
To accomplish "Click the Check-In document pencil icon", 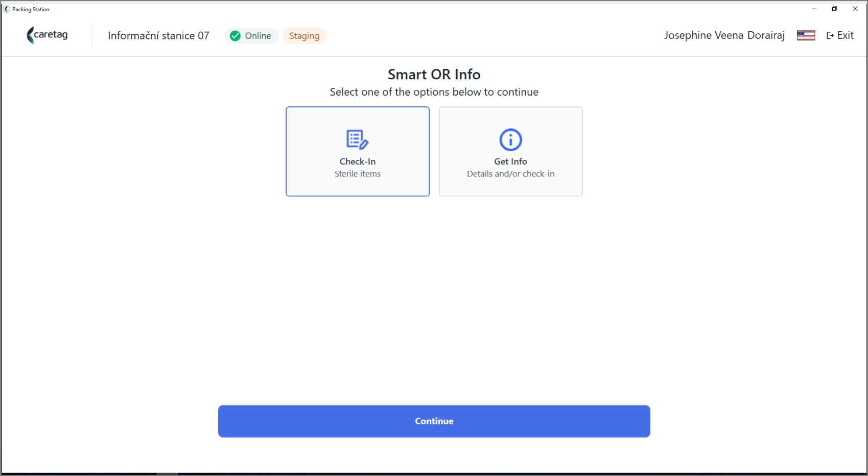I will (x=357, y=140).
